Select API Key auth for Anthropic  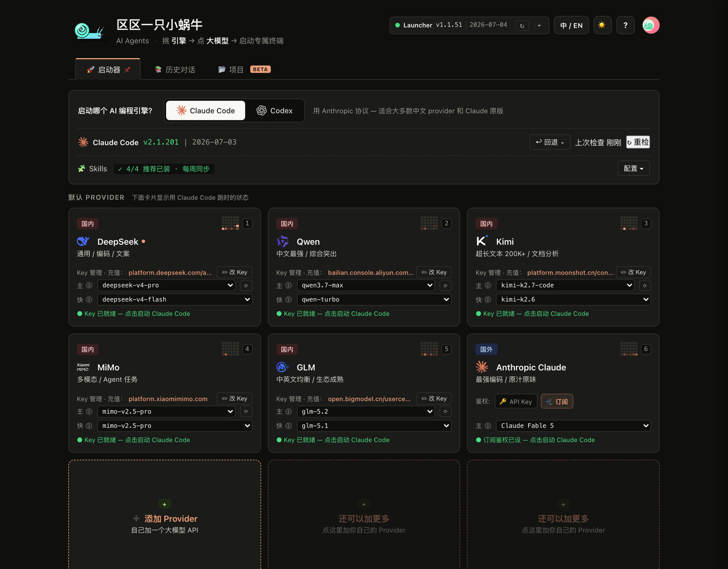(516, 401)
